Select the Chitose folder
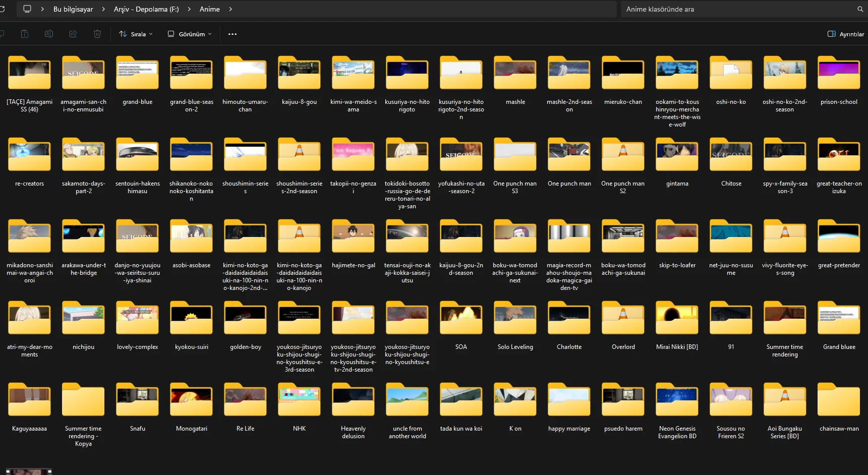Image resolution: width=868 pixels, height=475 pixels. coord(731,162)
